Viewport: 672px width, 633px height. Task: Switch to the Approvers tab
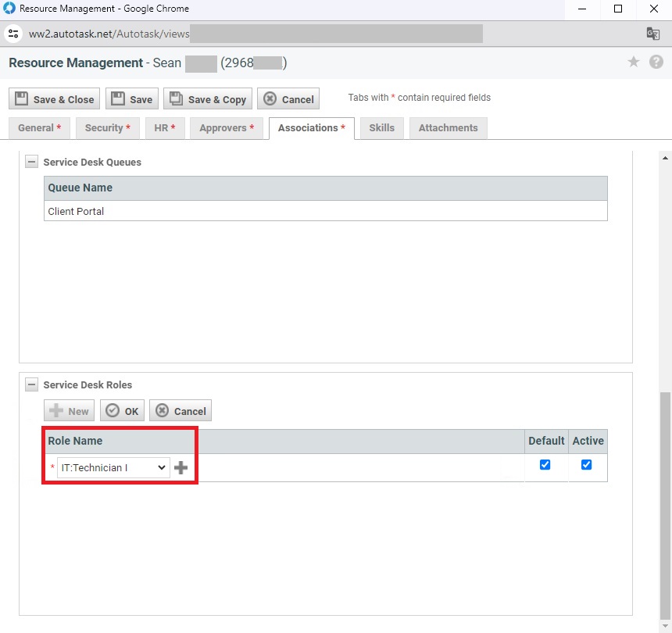227,128
